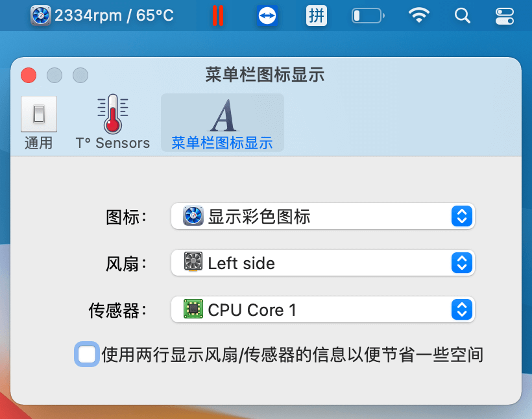Open Control Center icon

pyautogui.click(x=503, y=16)
